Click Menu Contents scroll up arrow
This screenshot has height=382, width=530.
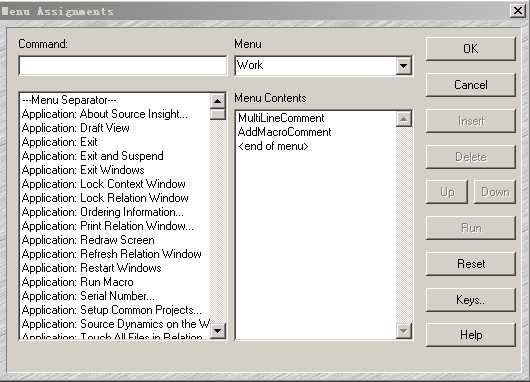[403, 119]
